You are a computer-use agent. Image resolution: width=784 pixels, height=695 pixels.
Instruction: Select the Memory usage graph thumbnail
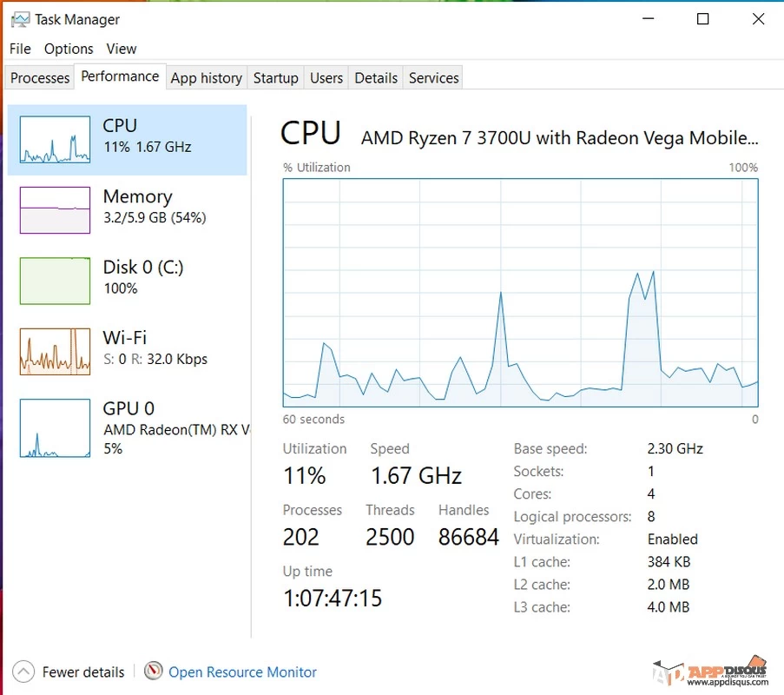point(55,210)
